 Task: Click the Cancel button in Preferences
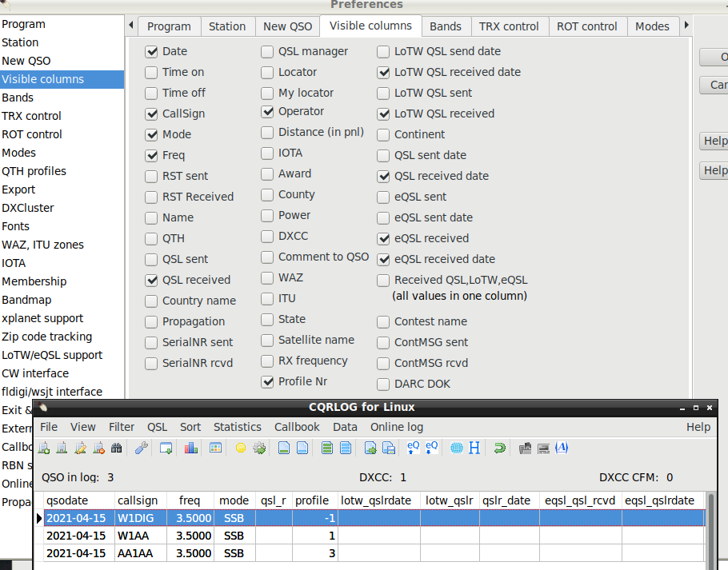(x=714, y=85)
